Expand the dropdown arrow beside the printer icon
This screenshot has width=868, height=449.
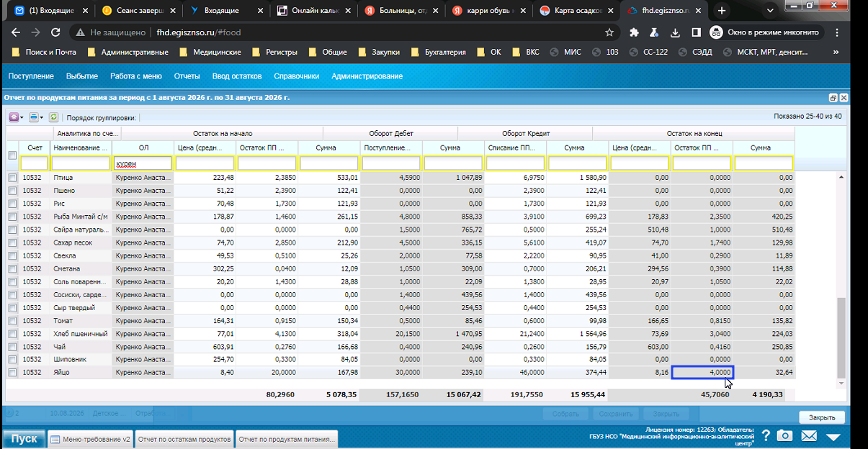pos(42,117)
